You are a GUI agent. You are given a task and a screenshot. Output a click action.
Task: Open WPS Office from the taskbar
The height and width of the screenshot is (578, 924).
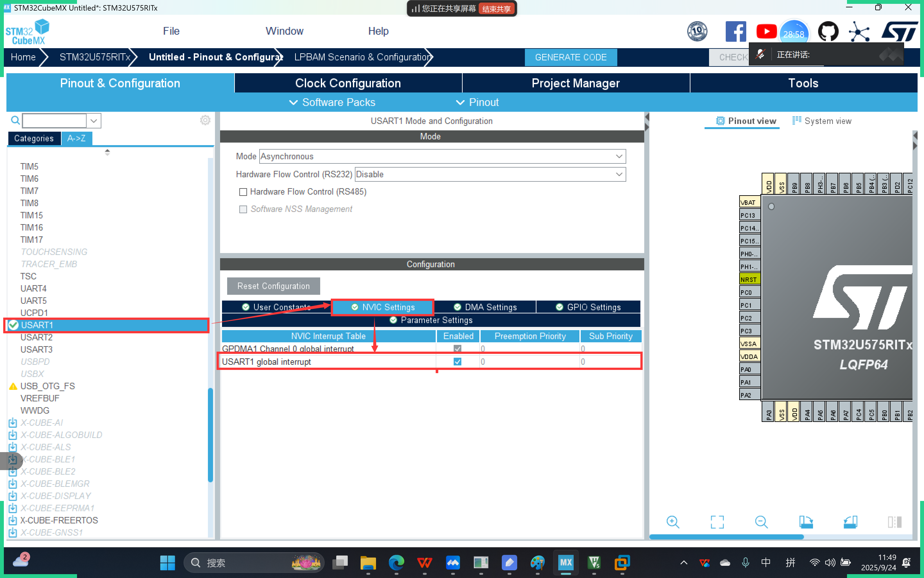coord(424,563)
